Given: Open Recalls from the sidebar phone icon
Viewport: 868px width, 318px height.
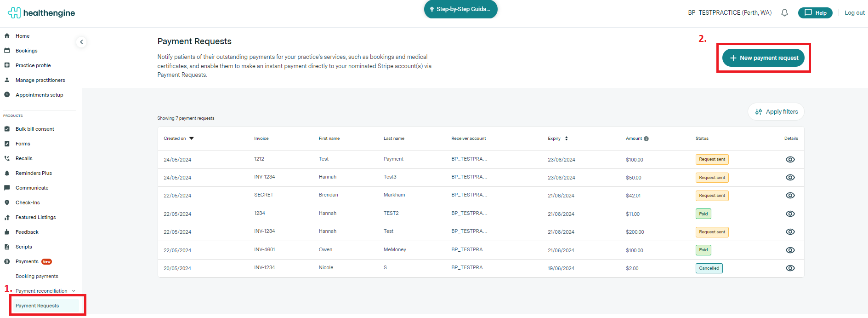Looking at the screenshot, I should pyautogui.click(x=7, y=158).
